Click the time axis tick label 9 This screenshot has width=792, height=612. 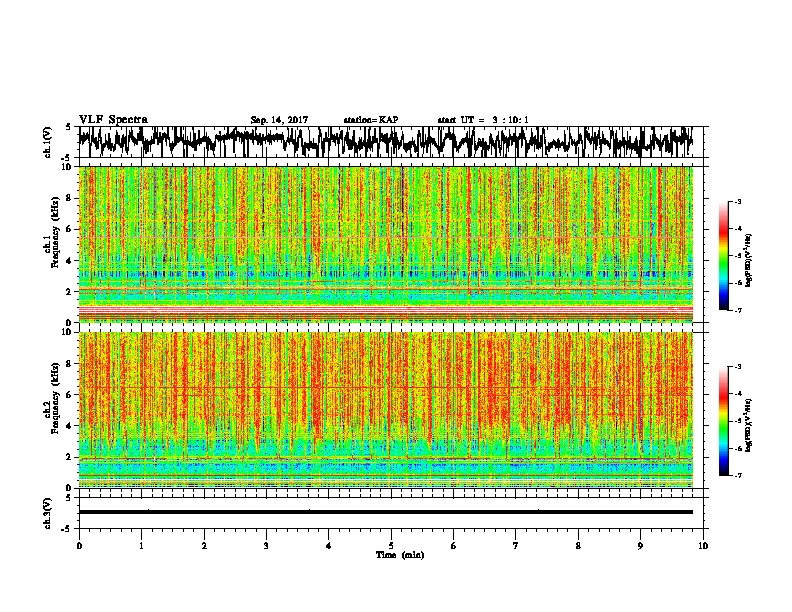click(x=640, y=546)
